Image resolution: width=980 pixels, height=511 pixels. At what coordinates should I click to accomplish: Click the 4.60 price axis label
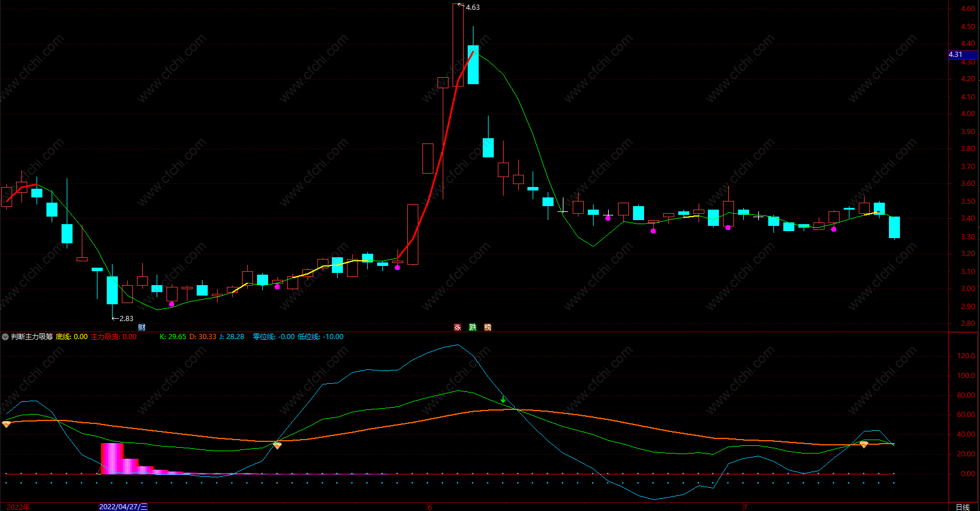(968, 9)
